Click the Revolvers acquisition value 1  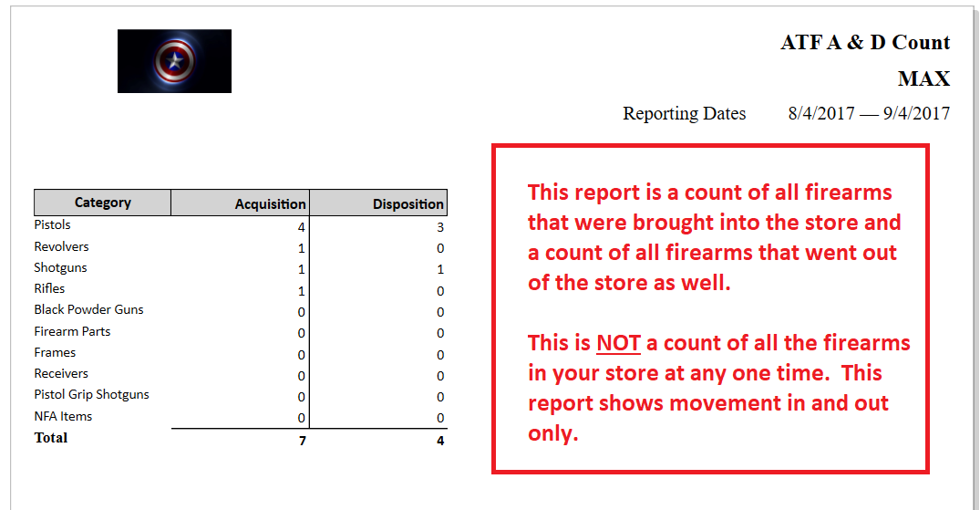click(x=302, y=248)
